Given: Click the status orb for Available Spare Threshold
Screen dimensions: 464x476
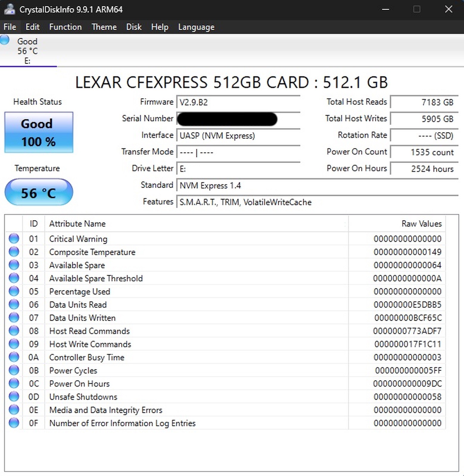Looking at the screenshot, I should tap(14, 278).
